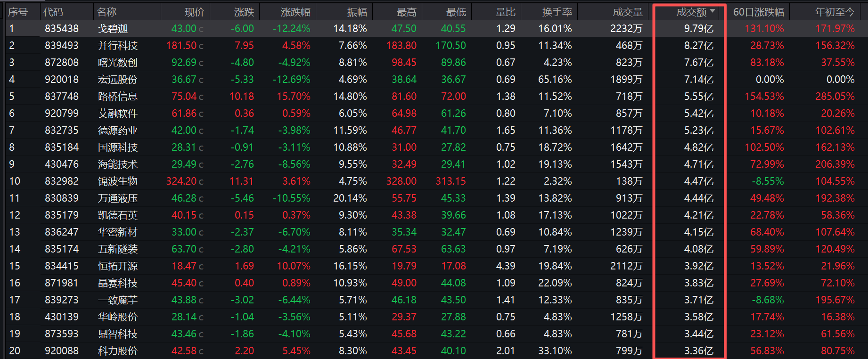Select stock name 科力股份

pos(118,351)
